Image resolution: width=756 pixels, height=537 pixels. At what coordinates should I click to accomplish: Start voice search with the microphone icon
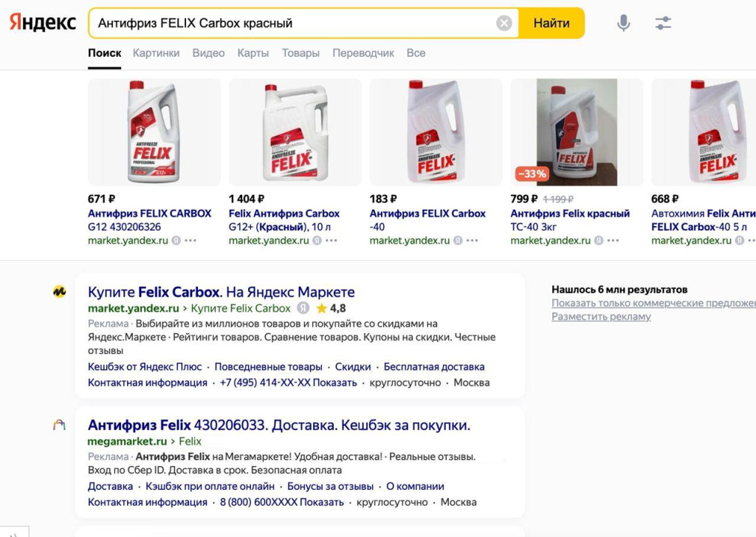624,24
